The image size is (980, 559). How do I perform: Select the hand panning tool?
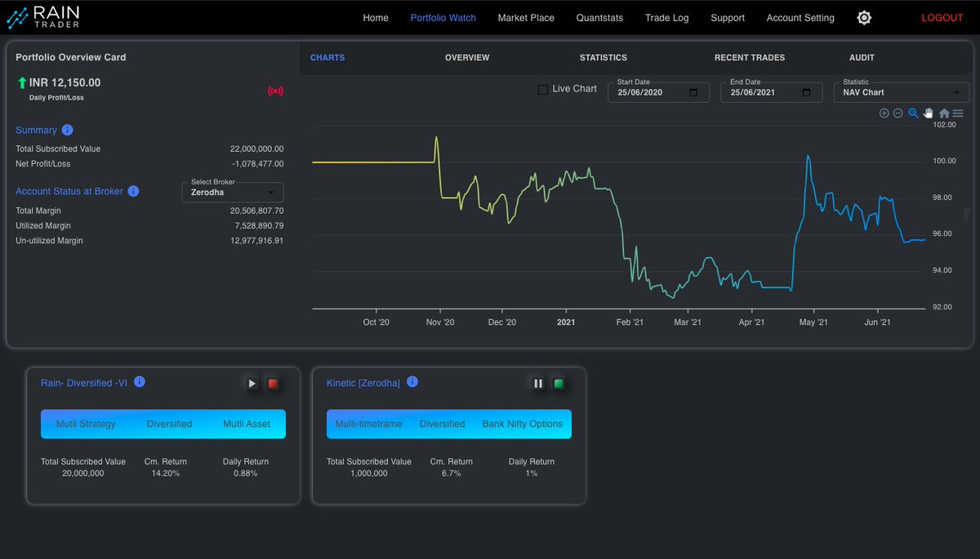(x=929, y=113)
